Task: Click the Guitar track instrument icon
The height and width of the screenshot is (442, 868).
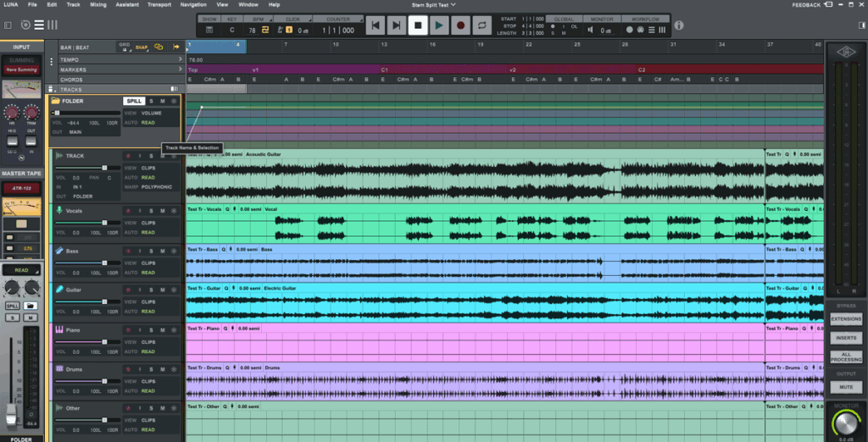Action: pos(59,290)
